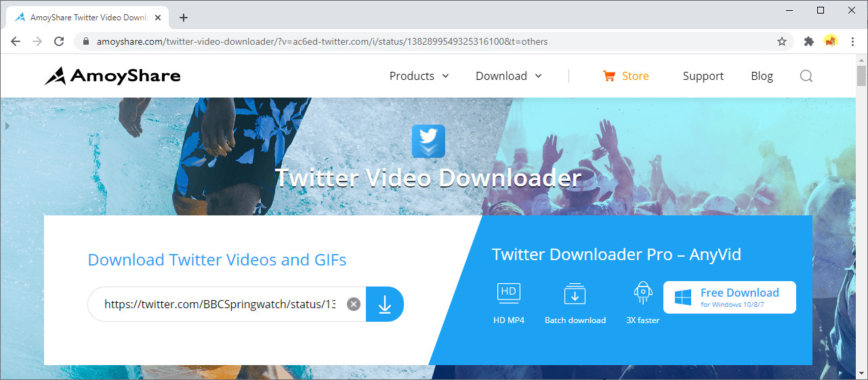Viewport: 868px width, 380px height.
Task: Click the Twitter Downloader Pro – AnyVid heading
Action: (616, 255)
